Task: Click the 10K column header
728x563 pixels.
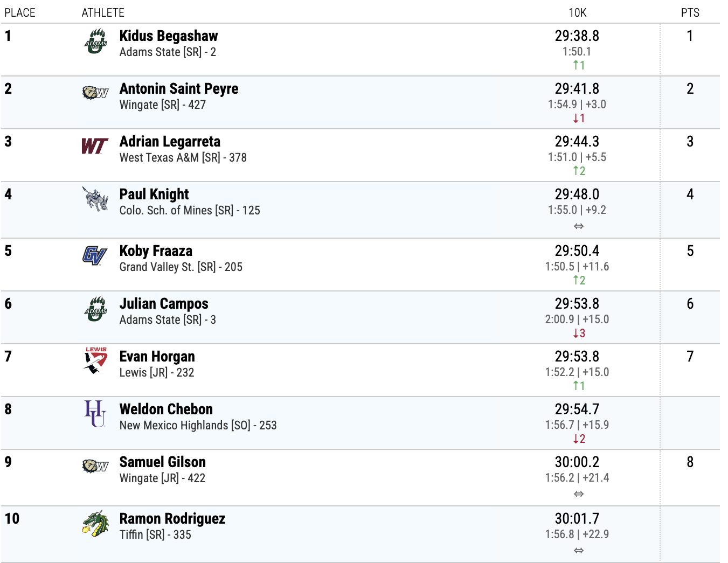Action: pyautogui.click(x=577, y=13)
